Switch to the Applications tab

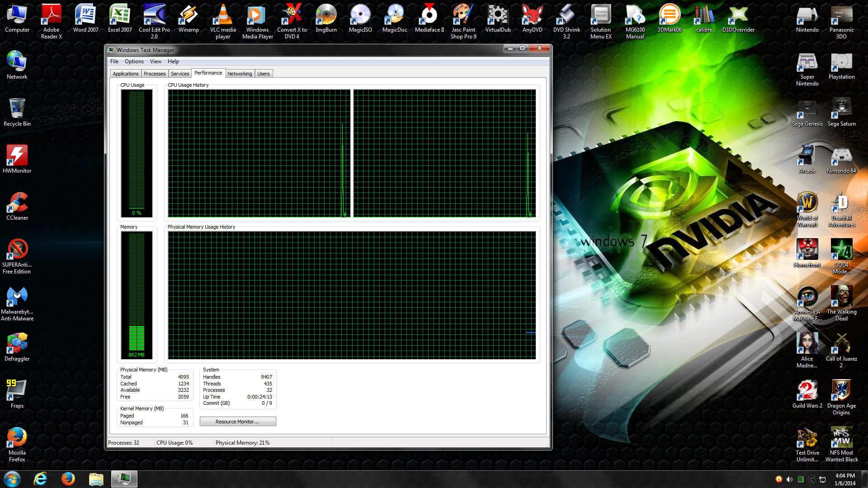(126, 74)
